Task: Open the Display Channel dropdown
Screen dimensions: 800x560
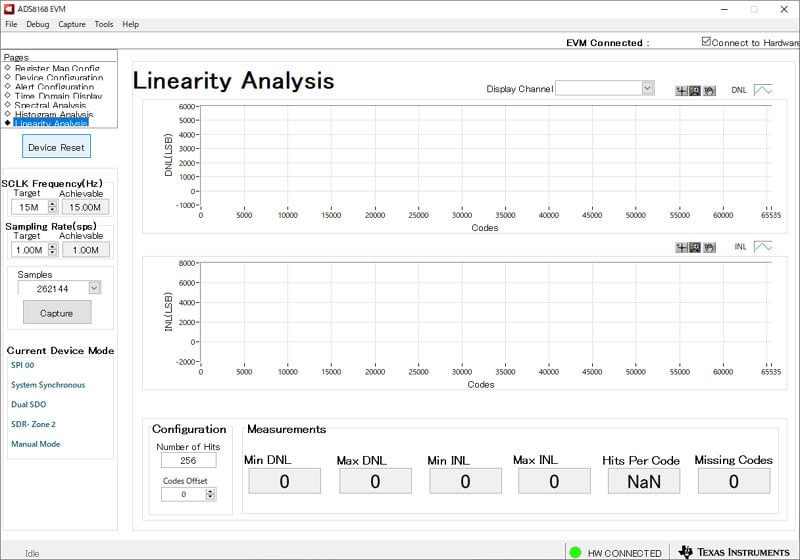Action: (647, 88)
